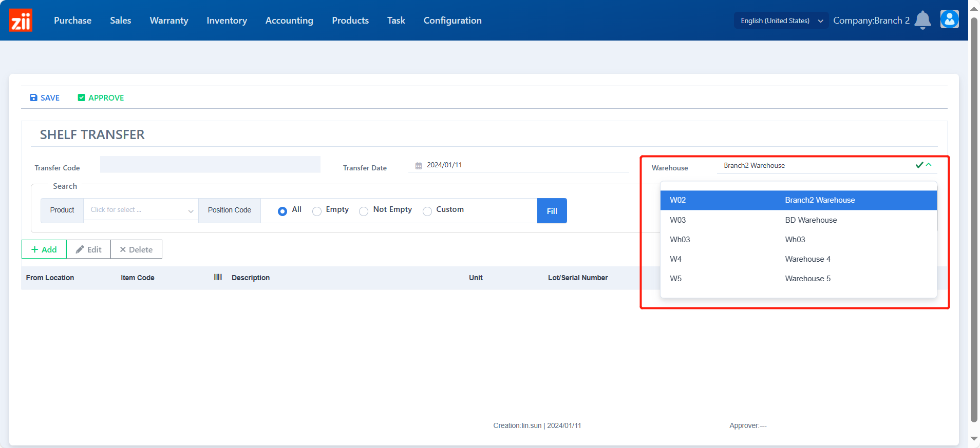
Task: Open the Task menu
Action: pos(396,21)
